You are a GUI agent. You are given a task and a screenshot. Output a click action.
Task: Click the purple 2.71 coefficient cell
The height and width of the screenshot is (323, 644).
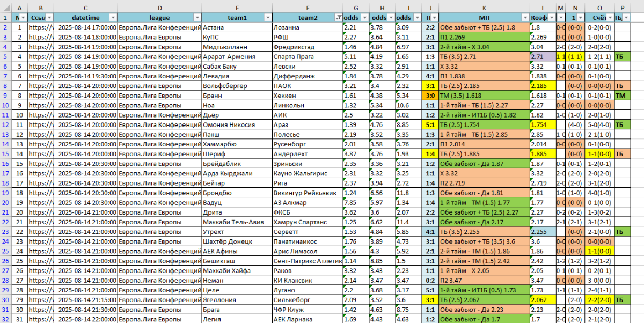coord(542,56)
